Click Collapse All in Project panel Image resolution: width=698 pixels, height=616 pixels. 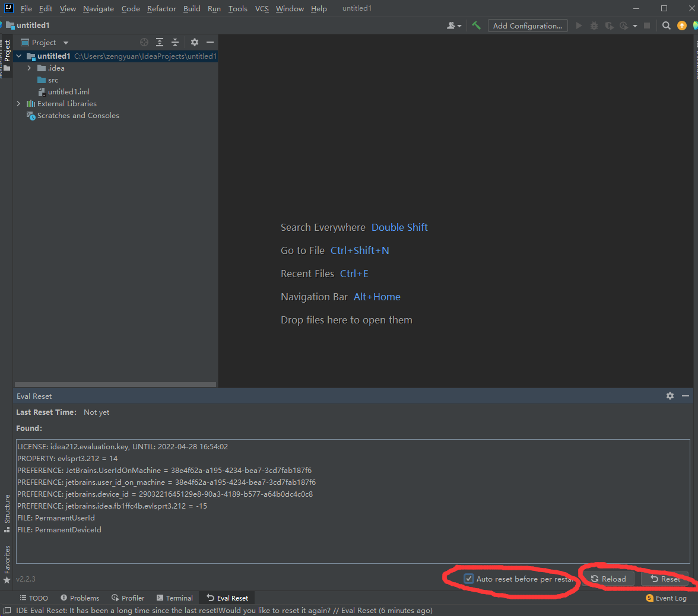tap(175, 42)
